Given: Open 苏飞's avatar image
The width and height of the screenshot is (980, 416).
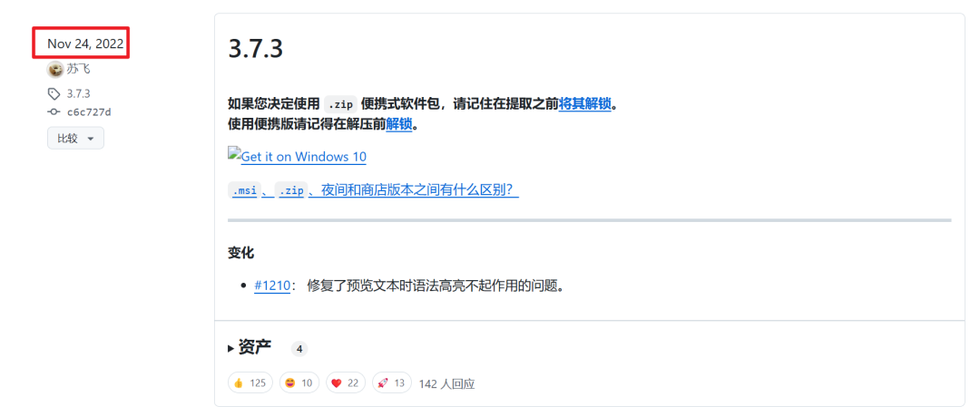Looking at the screenshot, I should 55,69.
